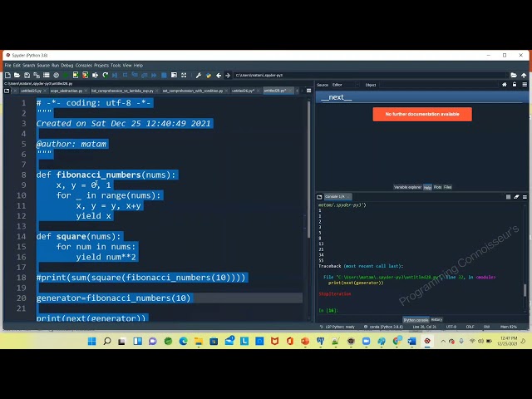Run the current cell
Screen dimensions: 532x399
(x=76, y=75)
